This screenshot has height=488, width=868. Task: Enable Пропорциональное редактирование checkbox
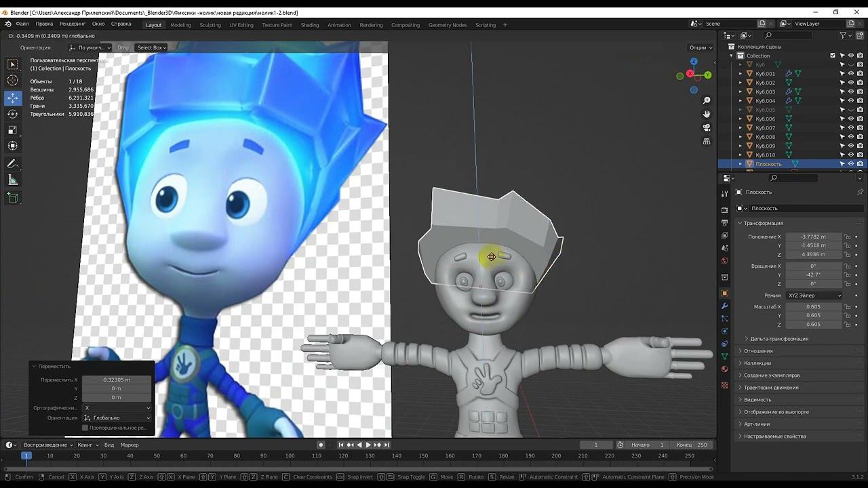click(x=85, y=428)
